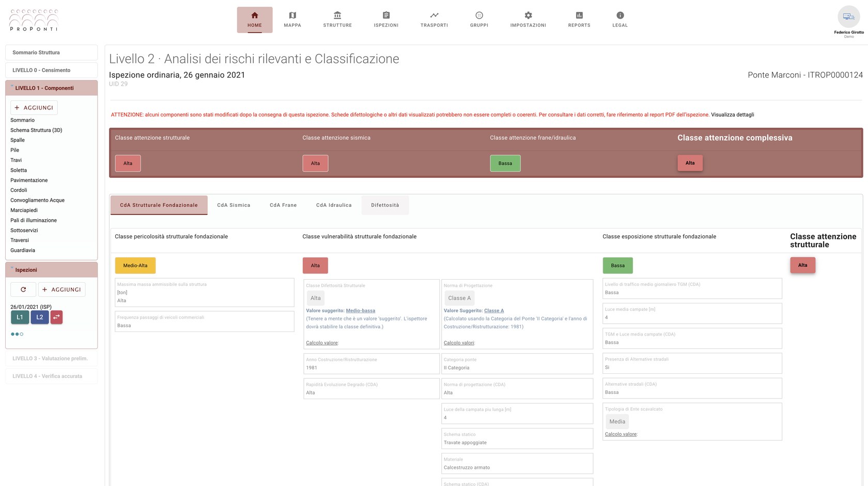Screen dimensions: 868x486
Task: Open the Trasporti chart icon
Action: click(434, 16)
